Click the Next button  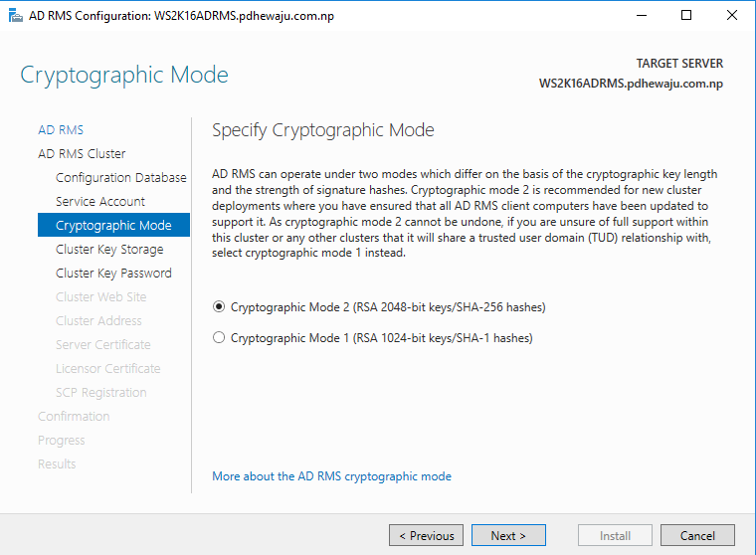click(x=508, y=535)
